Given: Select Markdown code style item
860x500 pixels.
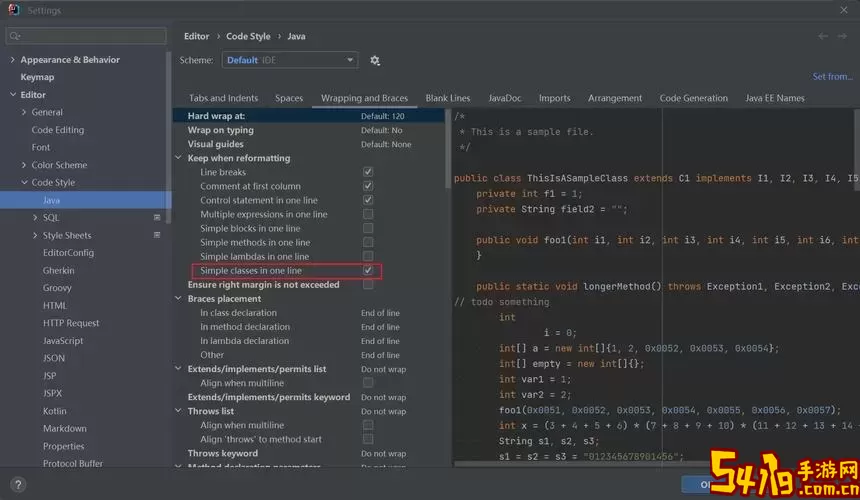Looking at the screenshot, I should (65, 428).
